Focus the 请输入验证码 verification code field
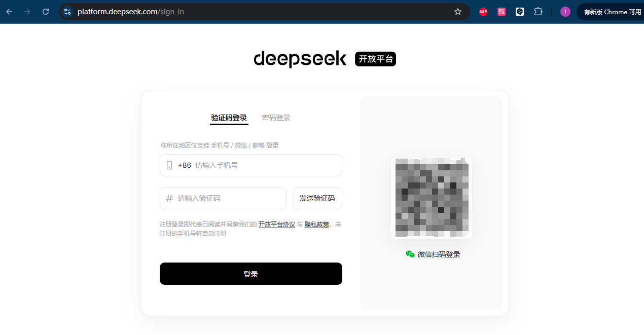The image size is (644, 335). (223, 198)
